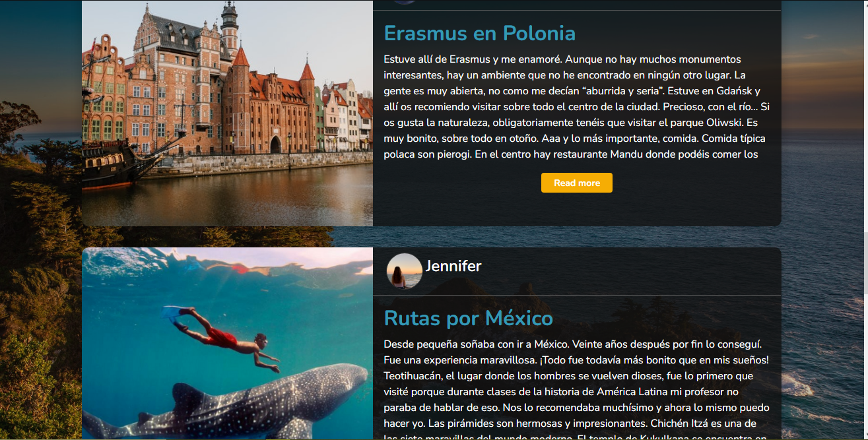Click the word Gdańsk in Polonia text
This screenshot has width=868, height=440.
point(734,91)
